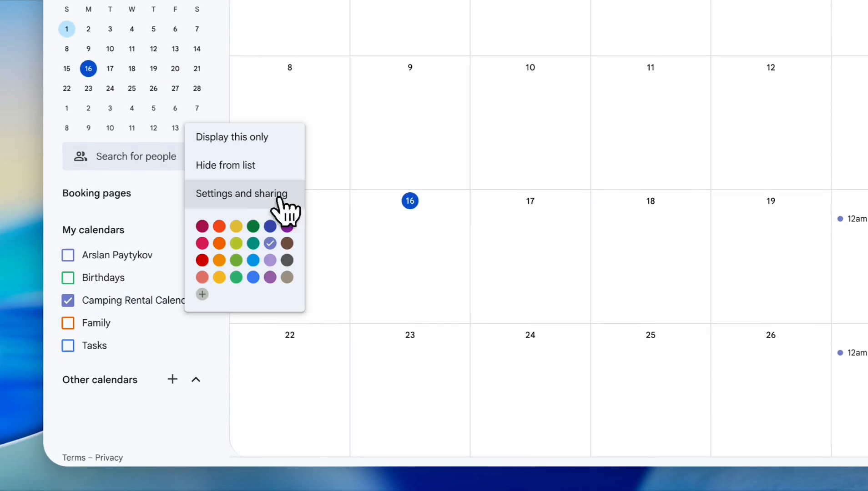Select today's date 16 in the mini calendar
This screenshot has width=868, height=491.
[88, 69]
